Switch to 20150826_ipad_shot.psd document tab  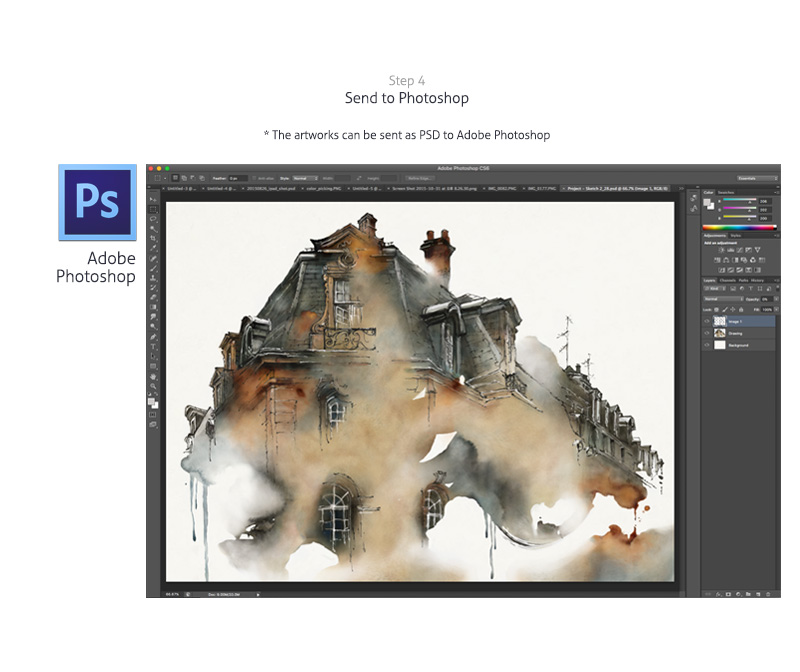[x=271, y=188]
